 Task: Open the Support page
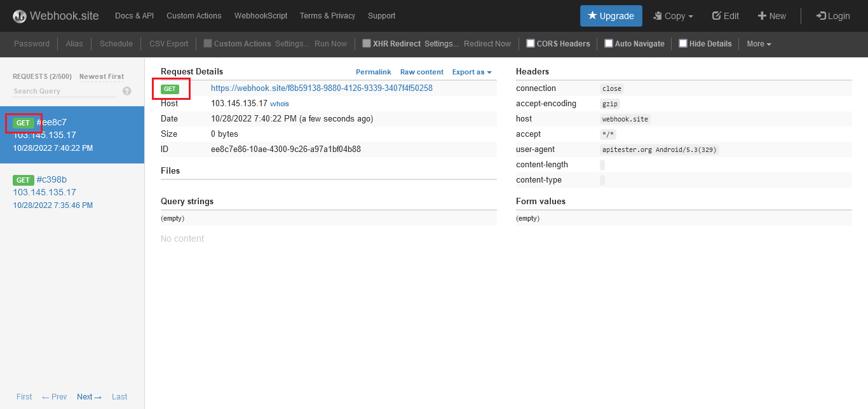point(381,16)
